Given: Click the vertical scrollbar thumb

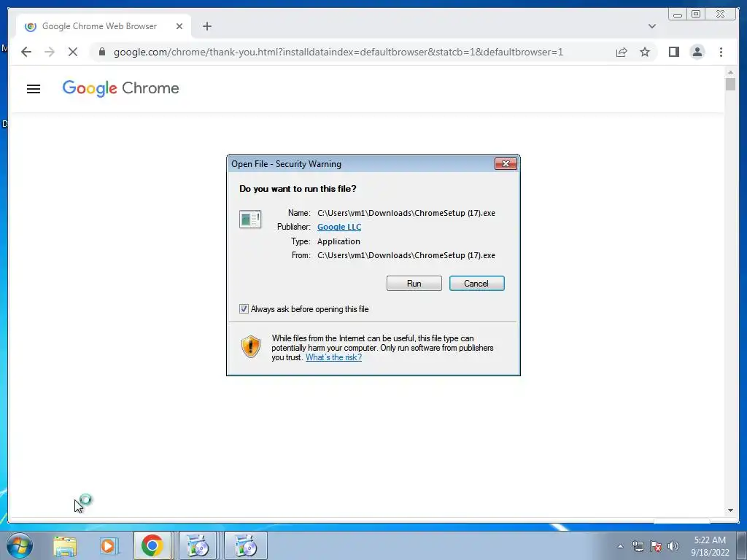Looking at the screenshot, I should pyautogui.click(x=730, y=84).
